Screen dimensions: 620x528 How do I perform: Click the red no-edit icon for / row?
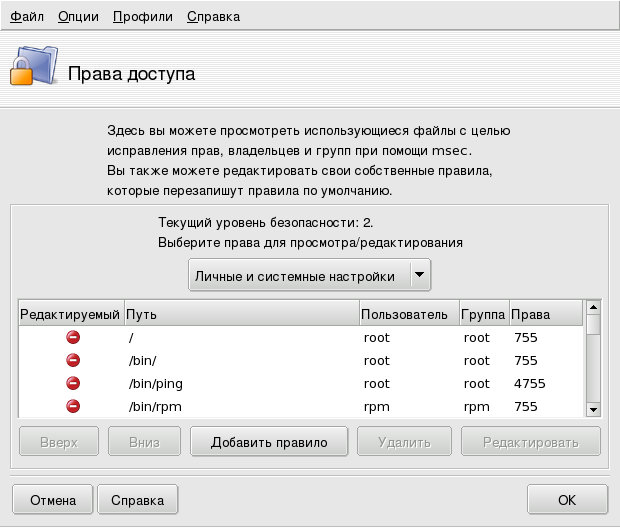[x=73, y=337]
